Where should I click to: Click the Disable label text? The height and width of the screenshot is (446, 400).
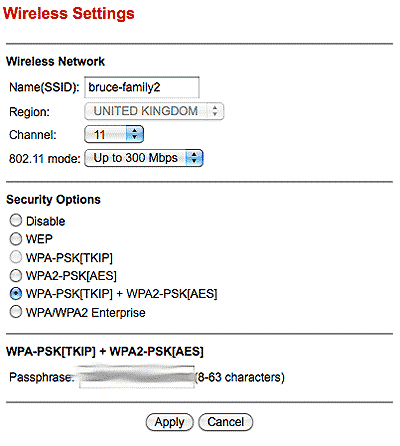[46, 221]
